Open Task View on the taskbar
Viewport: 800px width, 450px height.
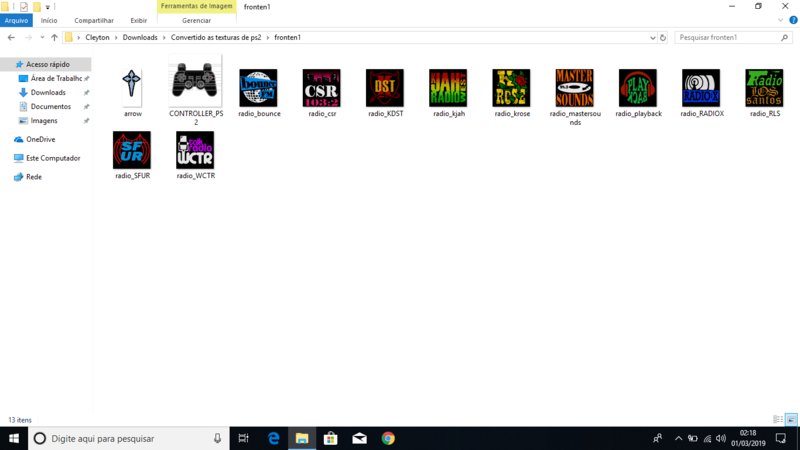244,438
